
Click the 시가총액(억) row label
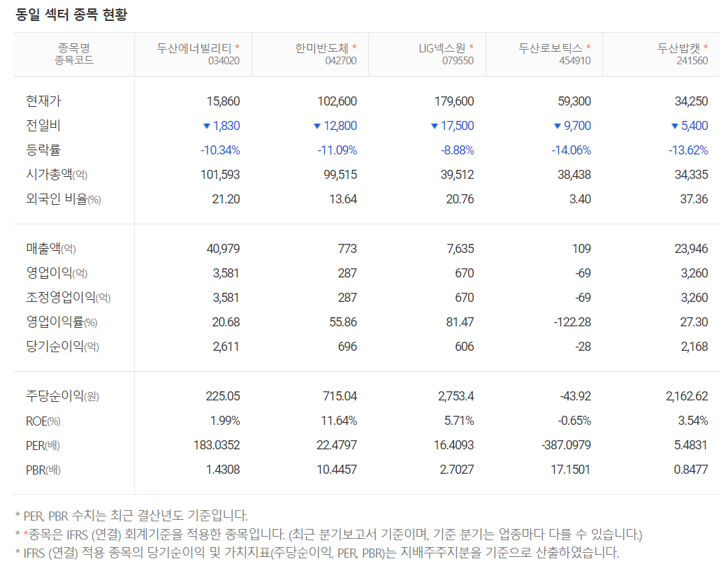pos(57,175)
